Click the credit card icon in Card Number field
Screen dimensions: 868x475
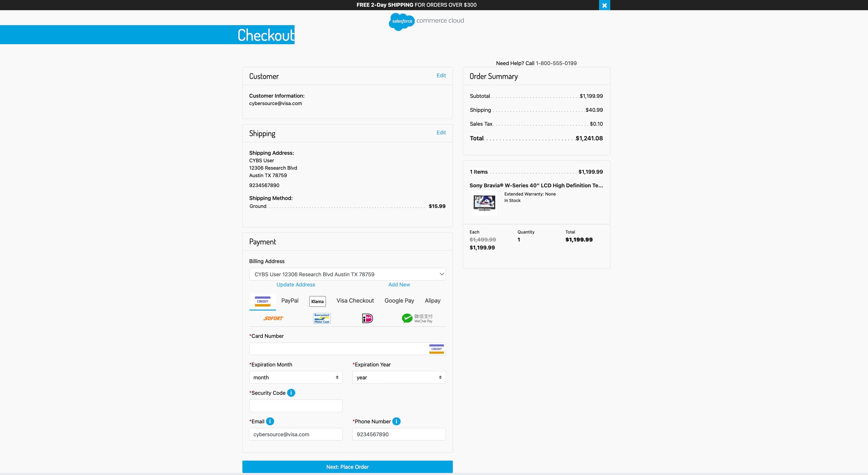click(436, 349)
